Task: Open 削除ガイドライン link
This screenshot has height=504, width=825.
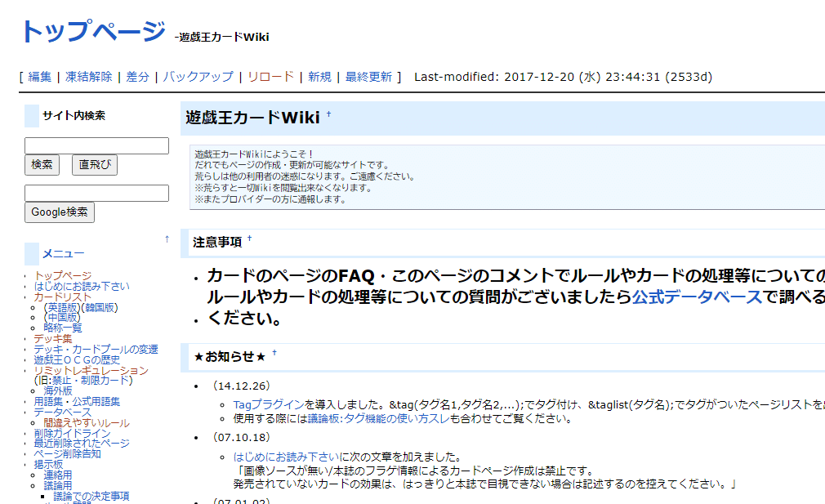Action: [x=72, y=434]
